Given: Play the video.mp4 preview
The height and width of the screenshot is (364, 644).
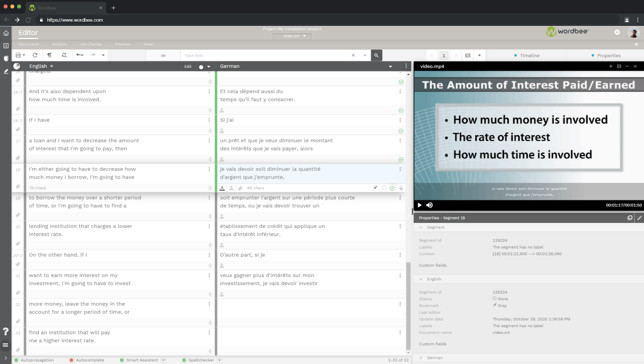Looking at the screenshot, I should tap(419, 205).
